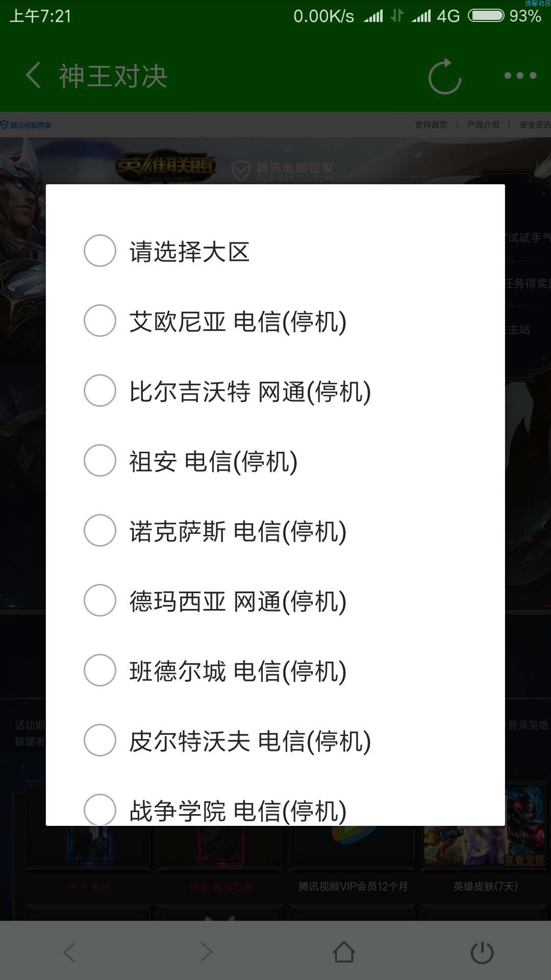The width and height of the screenshot is (551, 980).
Task: Select the 请选择大区 radio option
Action: [275, 251]
